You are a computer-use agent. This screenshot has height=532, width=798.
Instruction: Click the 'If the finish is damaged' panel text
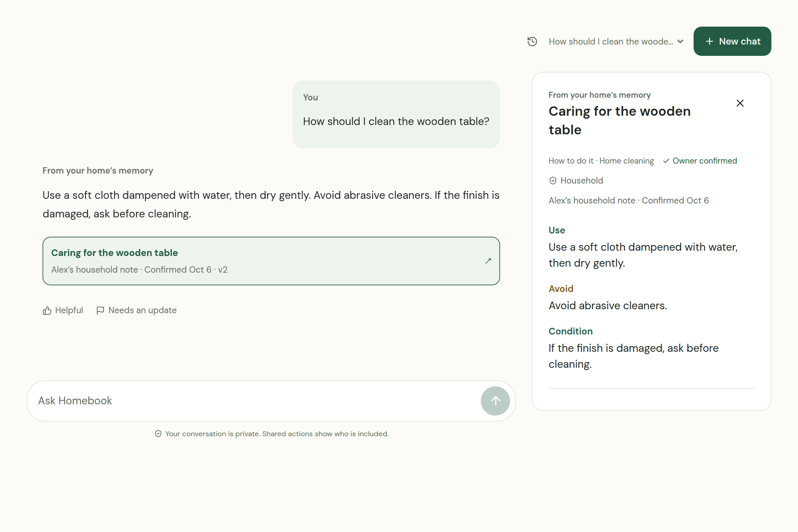pyautogui.click(x=633, y=356)
